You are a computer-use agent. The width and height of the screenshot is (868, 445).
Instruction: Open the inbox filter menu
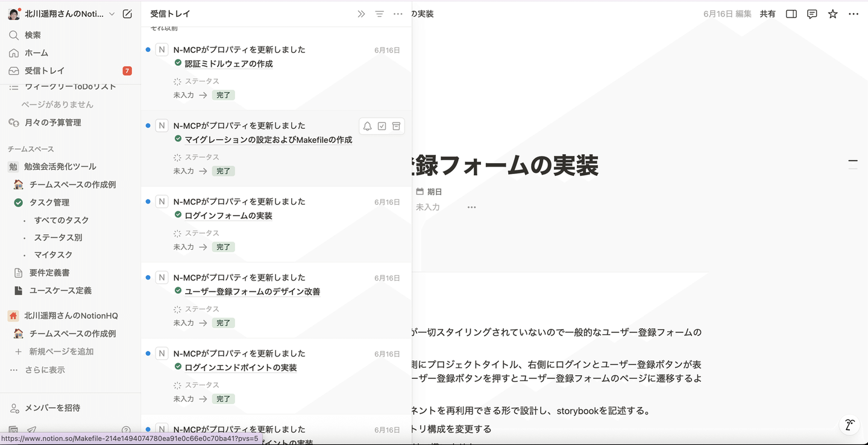tap(379, 14)
